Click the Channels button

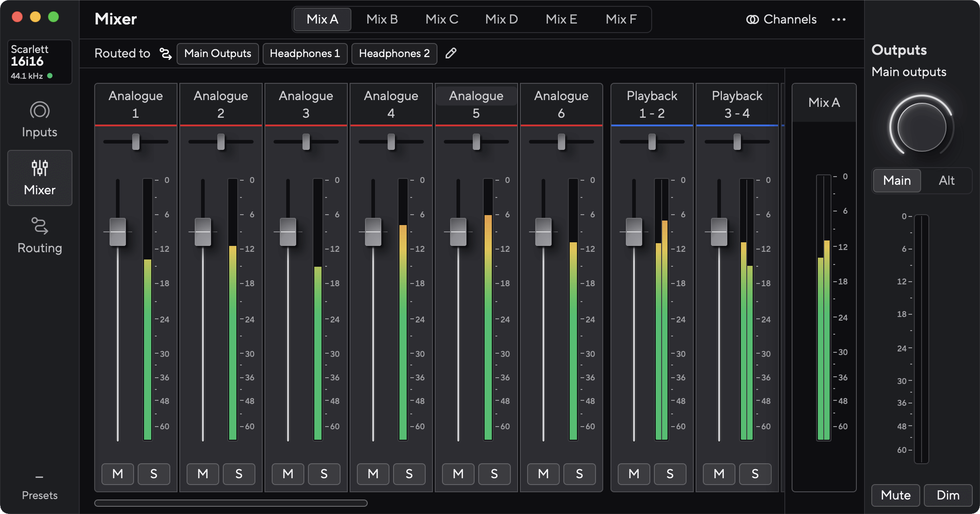[x=782, y=19]
